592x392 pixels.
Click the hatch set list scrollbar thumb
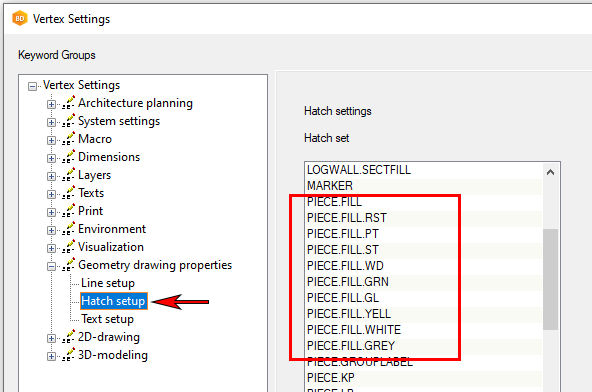(550, 279)
